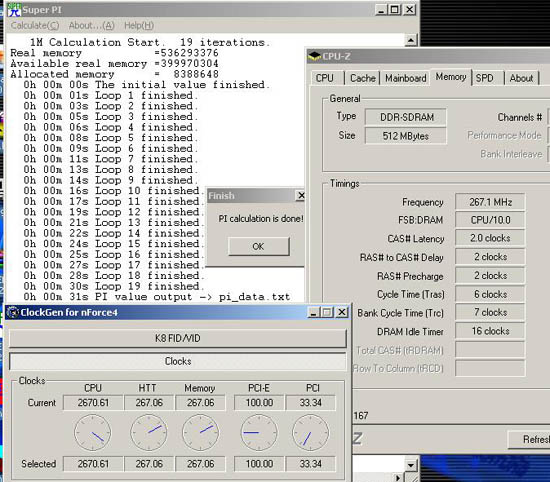Viewport: 550px width, 482px height.
Task: Click the current PCI-E field 100.00
Action: pos(259,403)
